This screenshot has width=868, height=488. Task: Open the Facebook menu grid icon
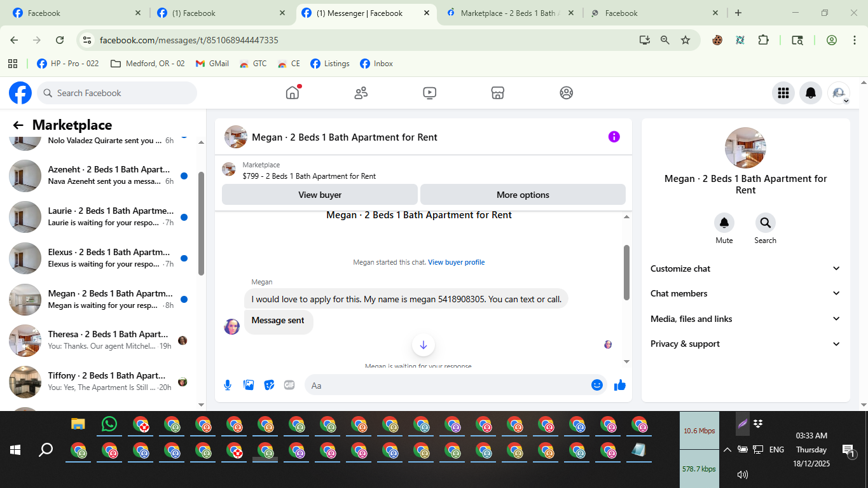pyautogui.click(x=783, y=93)
